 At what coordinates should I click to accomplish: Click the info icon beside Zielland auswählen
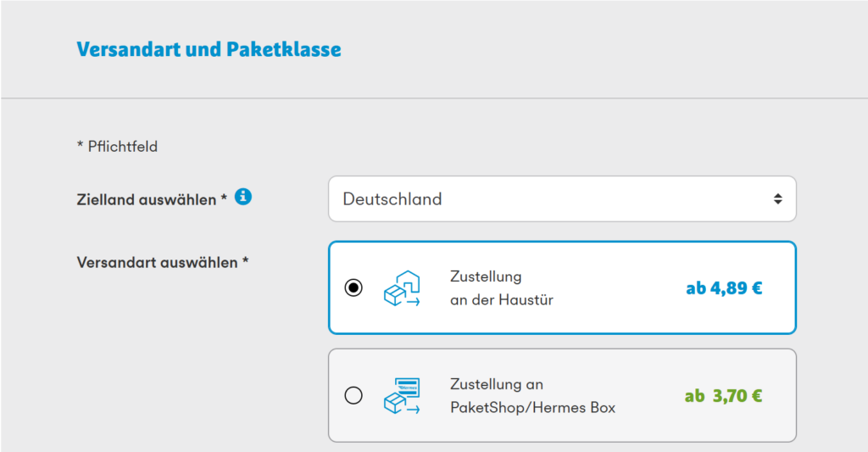pyautogui.click(x=243, y=198)
